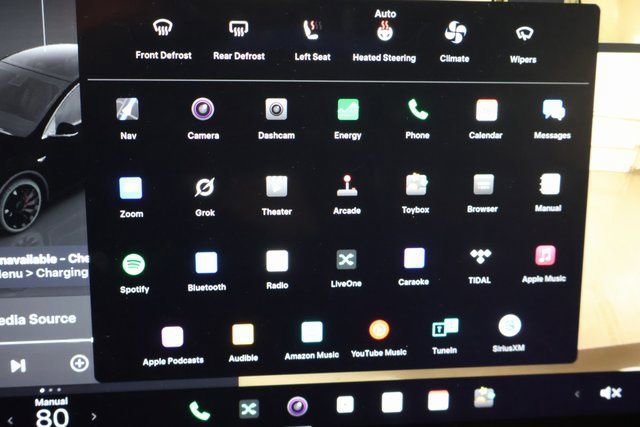This screenshot has width=640, height=427.
Task: Open the Toybox app
Action: point(417,185)
